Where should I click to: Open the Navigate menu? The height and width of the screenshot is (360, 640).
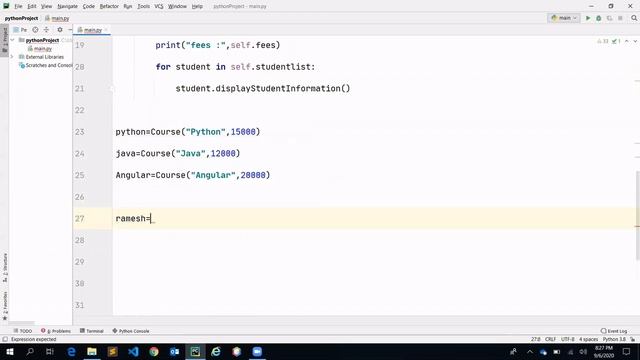[x=67, y=7]
